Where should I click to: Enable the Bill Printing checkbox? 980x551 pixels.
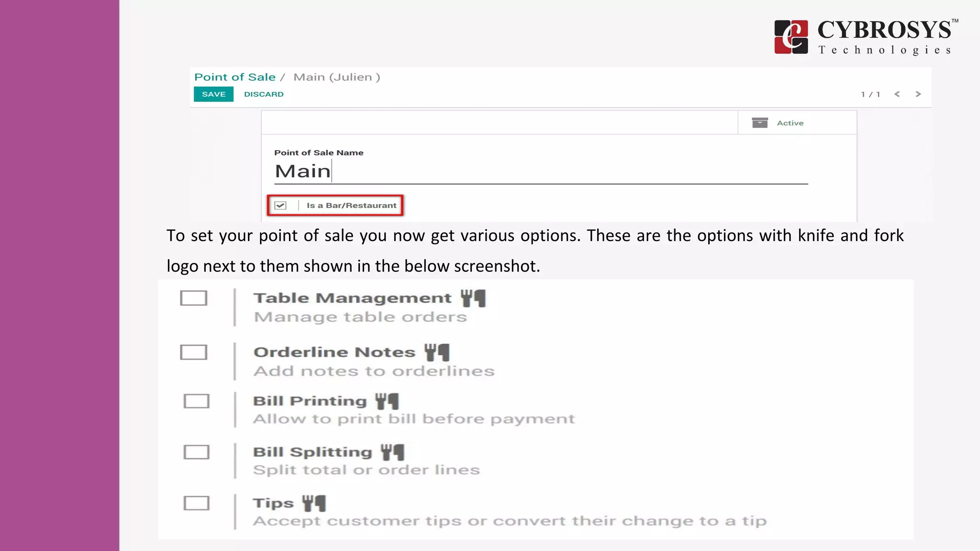pos(197,401)
